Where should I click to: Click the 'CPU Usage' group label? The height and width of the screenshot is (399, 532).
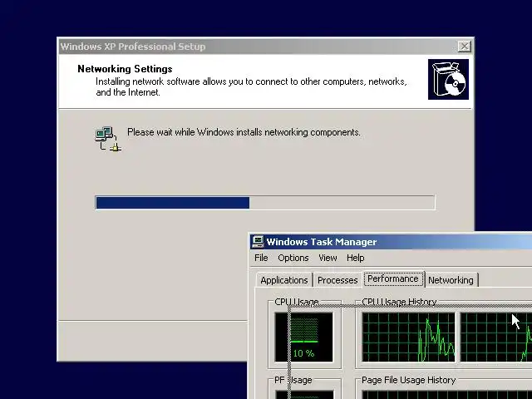coord(297,302)
